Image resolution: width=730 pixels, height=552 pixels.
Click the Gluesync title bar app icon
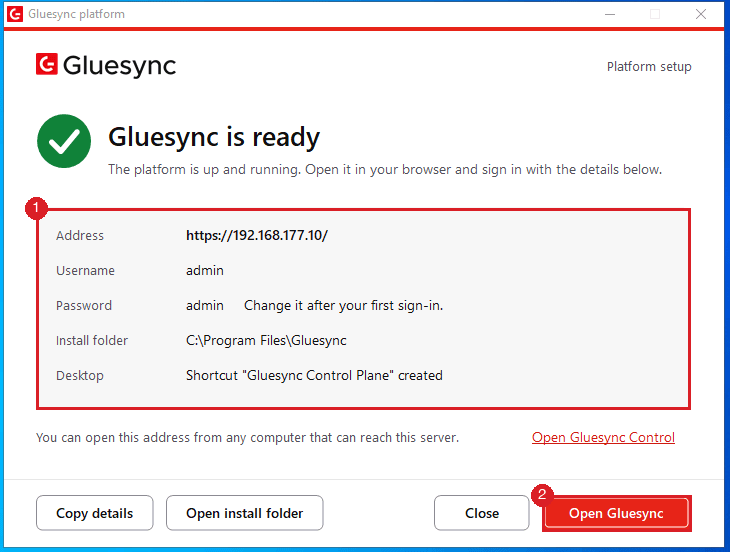[15, 14]
